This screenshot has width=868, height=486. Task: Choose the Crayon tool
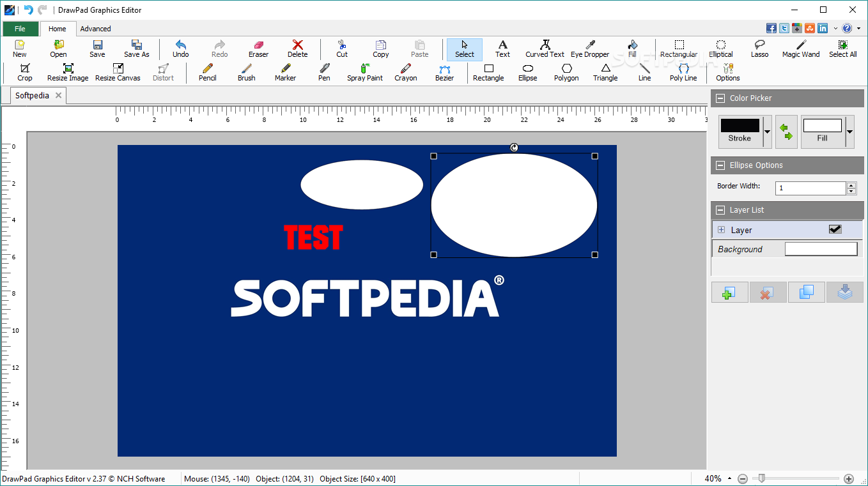(x=406, y=72)
